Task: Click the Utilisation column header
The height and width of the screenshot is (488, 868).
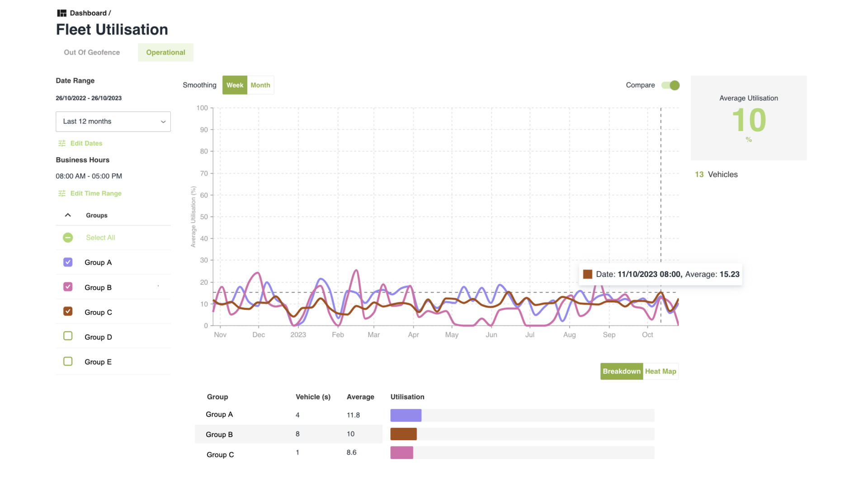Action: [x=407, y=397]
